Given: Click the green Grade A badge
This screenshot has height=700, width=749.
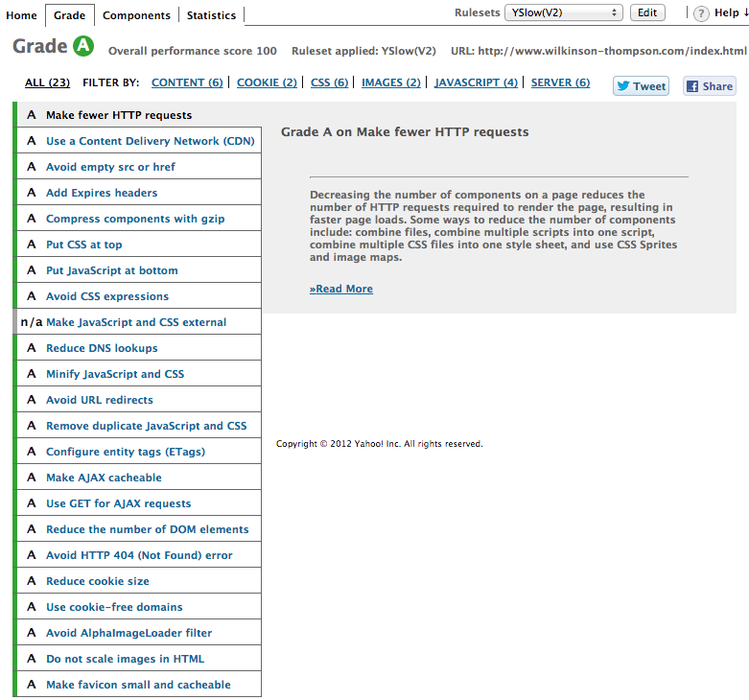Looking at the screenshot, I should coord(82,45).
